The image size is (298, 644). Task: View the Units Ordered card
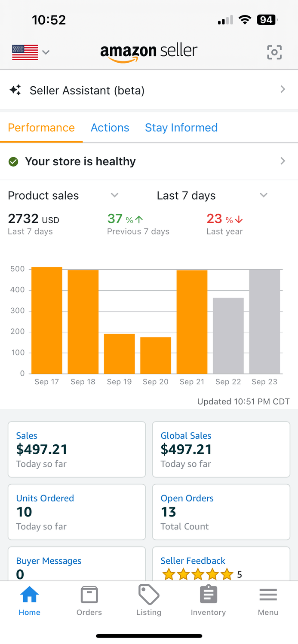[x=77, y=512]
